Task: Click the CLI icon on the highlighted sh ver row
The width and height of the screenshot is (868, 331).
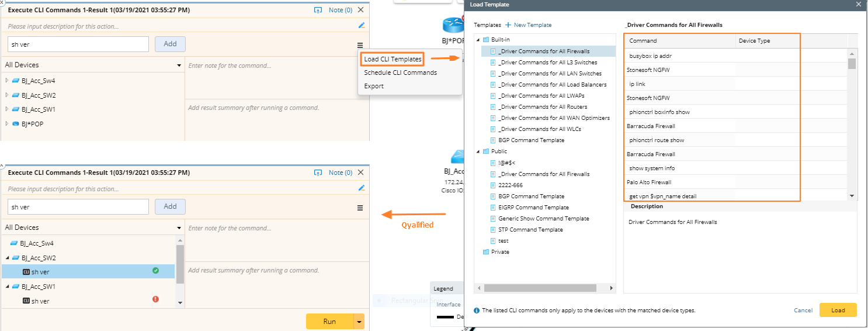Action: click(26, 272)
